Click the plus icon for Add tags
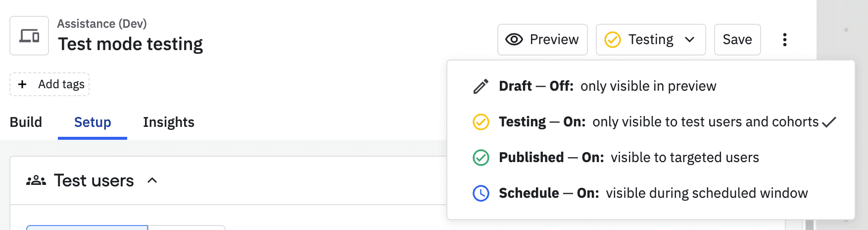The image size is (868, 230). pos(22,84)
